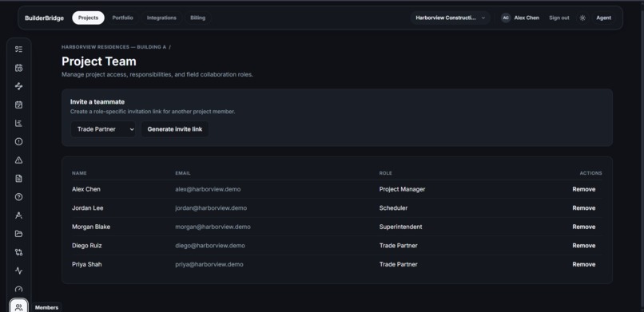The width and height of the screenshot is (644, 312).
Task: Open the folder sidebar icon
Action: pyautogui.click(x=18, y=234)
